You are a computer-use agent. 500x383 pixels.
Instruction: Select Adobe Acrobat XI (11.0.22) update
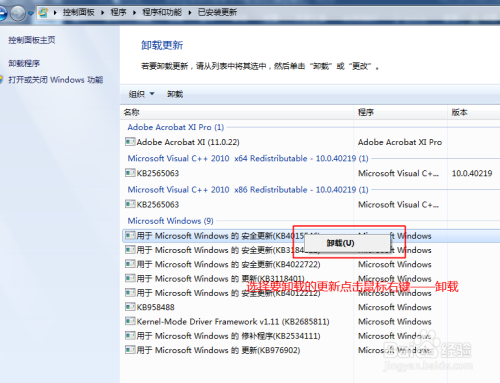188,142
